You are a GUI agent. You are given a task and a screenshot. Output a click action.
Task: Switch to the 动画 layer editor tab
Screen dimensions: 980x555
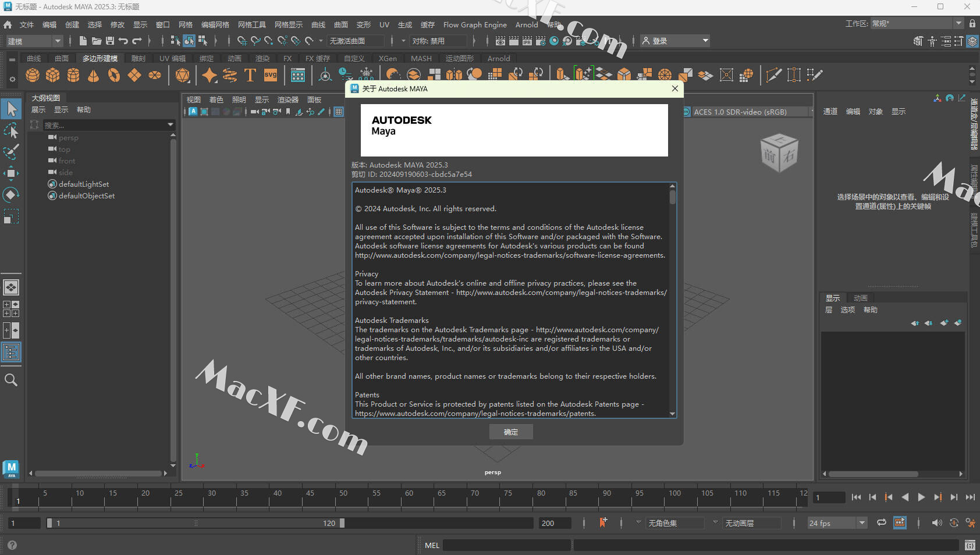tap(860, 298)
